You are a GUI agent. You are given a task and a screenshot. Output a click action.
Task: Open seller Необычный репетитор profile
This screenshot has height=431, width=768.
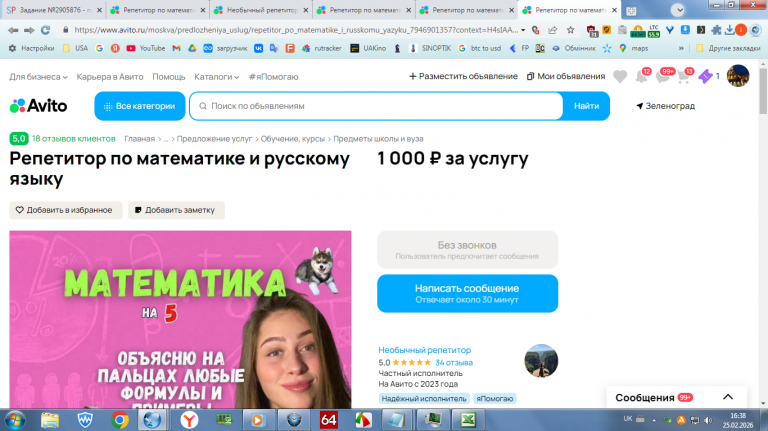tap(424, 350)
